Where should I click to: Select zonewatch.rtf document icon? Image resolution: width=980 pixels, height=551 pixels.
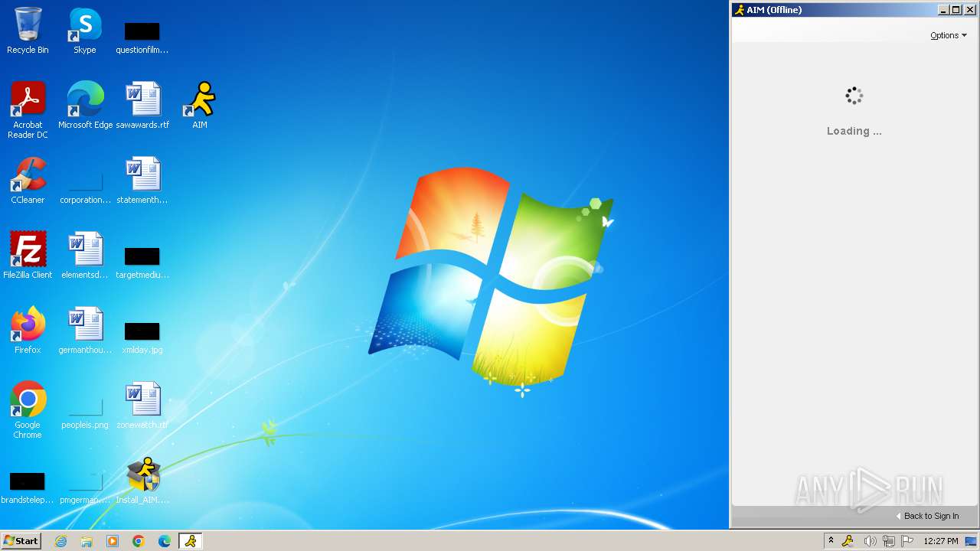click(142, 406)
